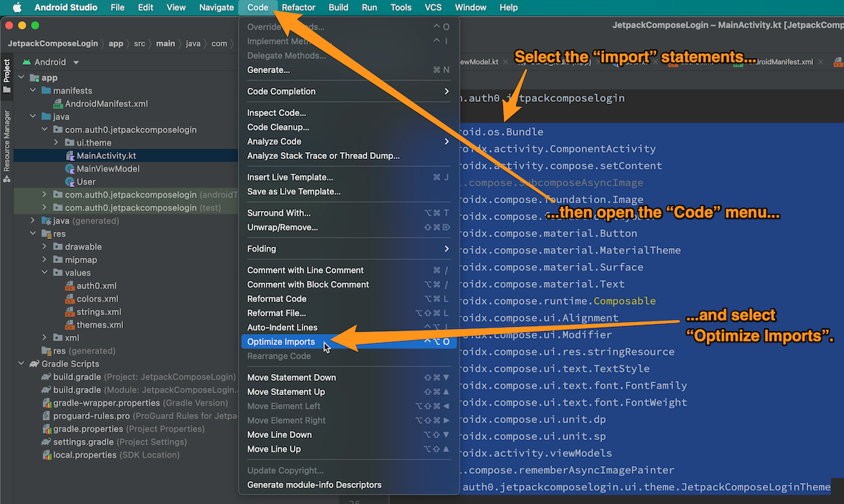Open the VCS menu in menu bar

click(433, 7)
